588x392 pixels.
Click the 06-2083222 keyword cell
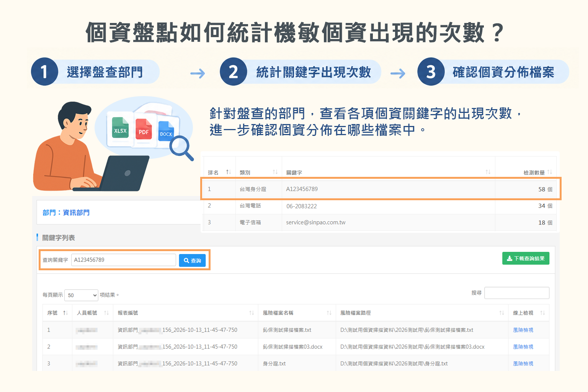(x=302, y=206)
